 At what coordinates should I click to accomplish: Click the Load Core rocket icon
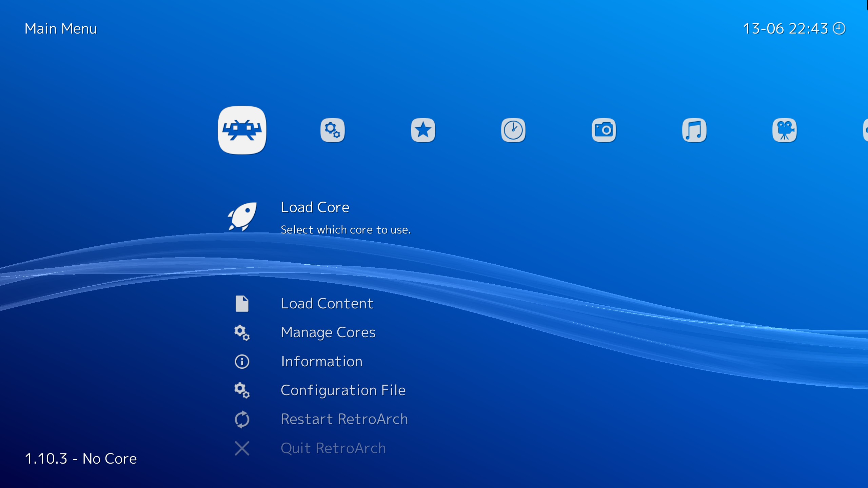coord(242,217)
